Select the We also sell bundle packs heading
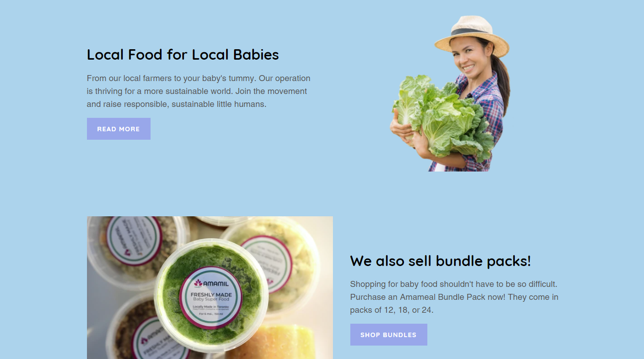Screen dimensions: 644x359 [x=441, y=261]
